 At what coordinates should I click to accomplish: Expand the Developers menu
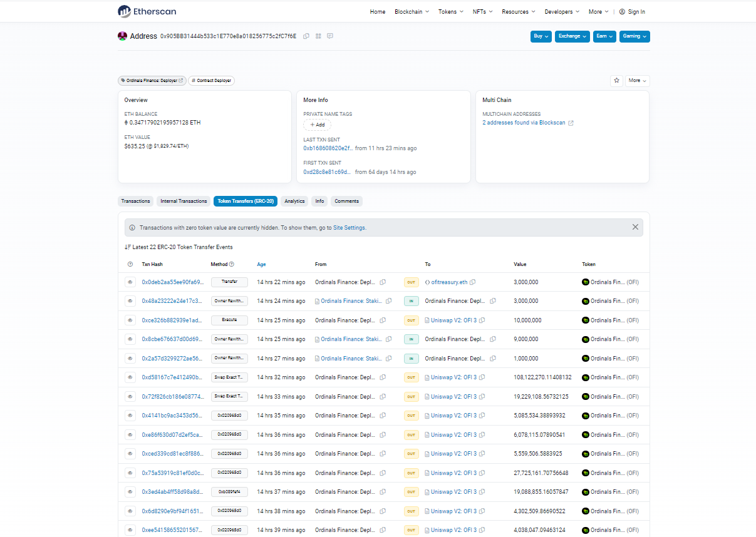tap(562, 12)
